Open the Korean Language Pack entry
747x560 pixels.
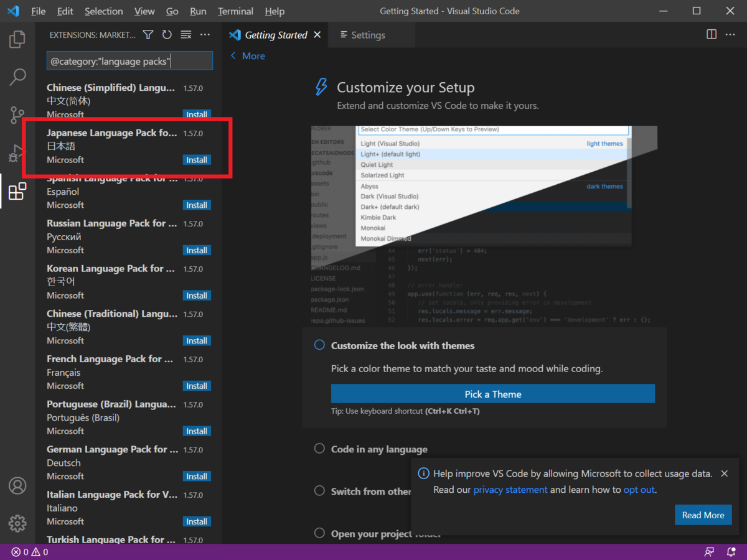(128, 282)
